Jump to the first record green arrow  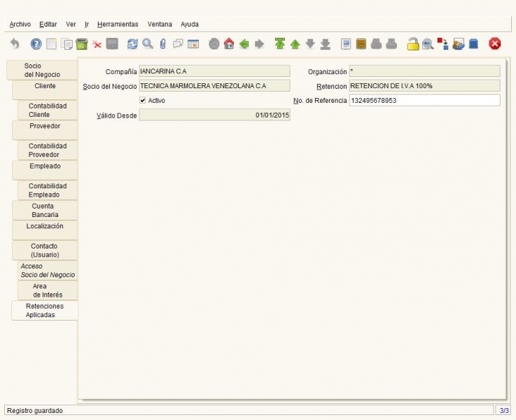(x=280, y=43)
